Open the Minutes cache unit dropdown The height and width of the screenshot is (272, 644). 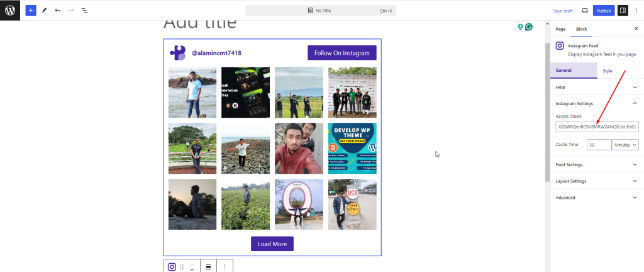pyautogui.click(x=625, y=145)
